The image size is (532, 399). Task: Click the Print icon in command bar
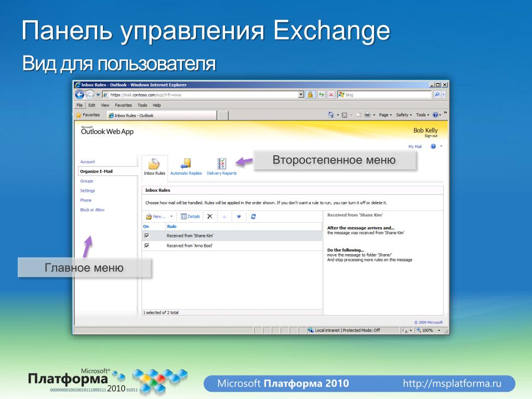click(x=367, y=115)
